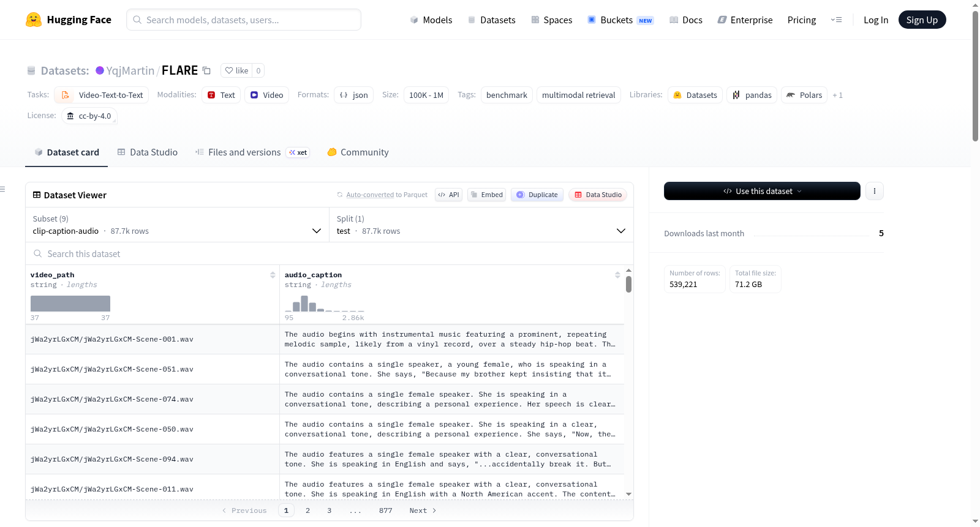Image resolution: width=980 pixels, height=527 pixels.
Task: Click the search models, datasets, users field
Action: pyautogui.click(x=244, y=20)
